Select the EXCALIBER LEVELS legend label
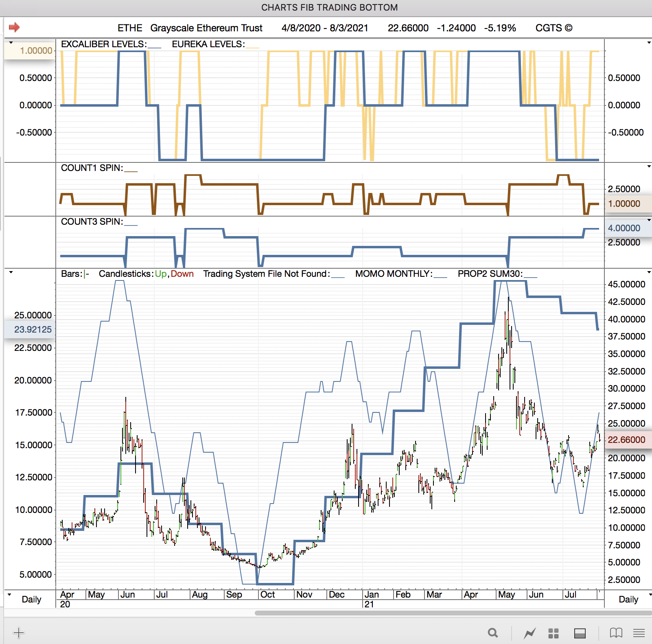 click(x=104, y=44)
